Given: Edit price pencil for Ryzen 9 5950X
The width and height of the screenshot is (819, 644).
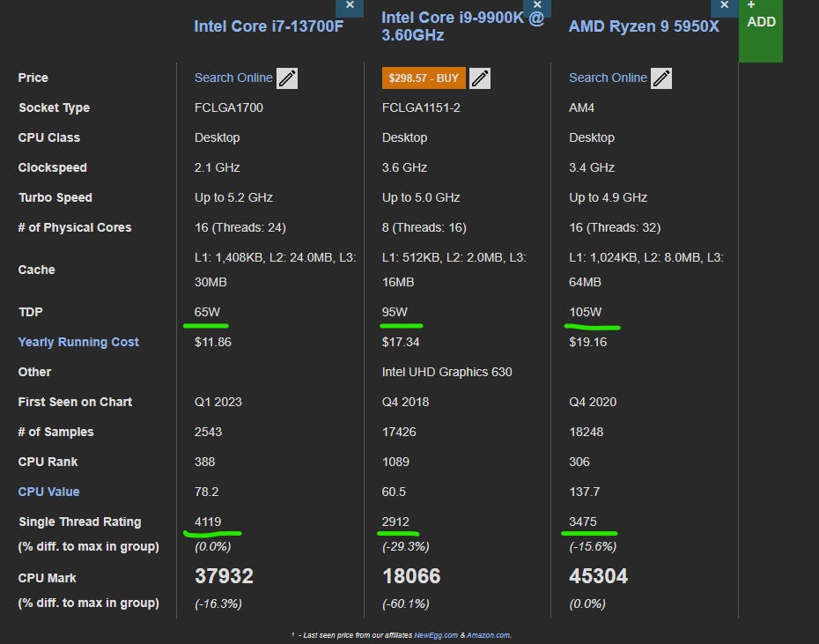Looking at the screenshot, I should [660, 78].
